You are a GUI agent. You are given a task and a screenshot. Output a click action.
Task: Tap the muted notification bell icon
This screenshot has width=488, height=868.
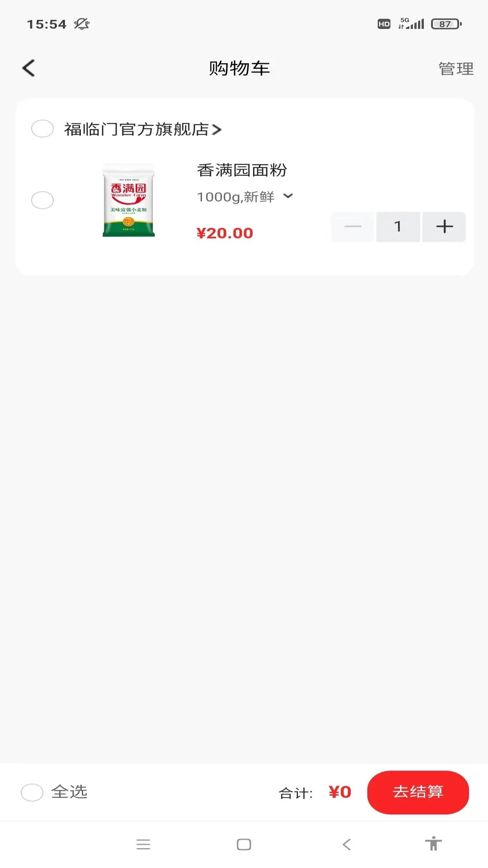82,24
